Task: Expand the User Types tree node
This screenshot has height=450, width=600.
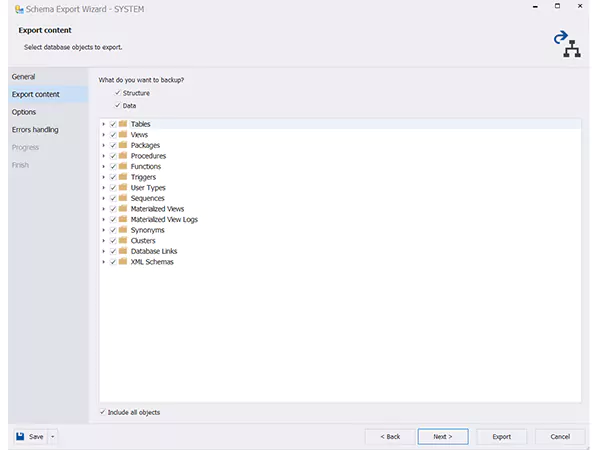Action: tap(103, 188)
